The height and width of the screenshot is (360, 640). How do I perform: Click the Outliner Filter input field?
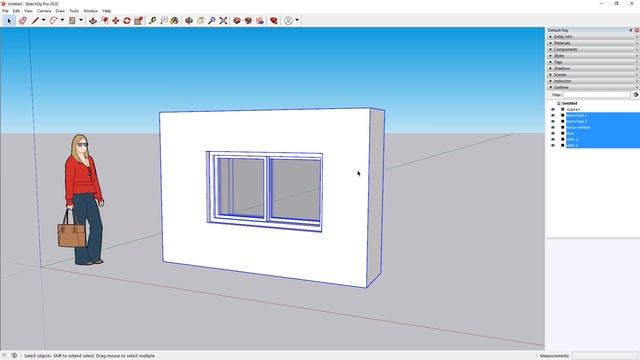(596, 95)
